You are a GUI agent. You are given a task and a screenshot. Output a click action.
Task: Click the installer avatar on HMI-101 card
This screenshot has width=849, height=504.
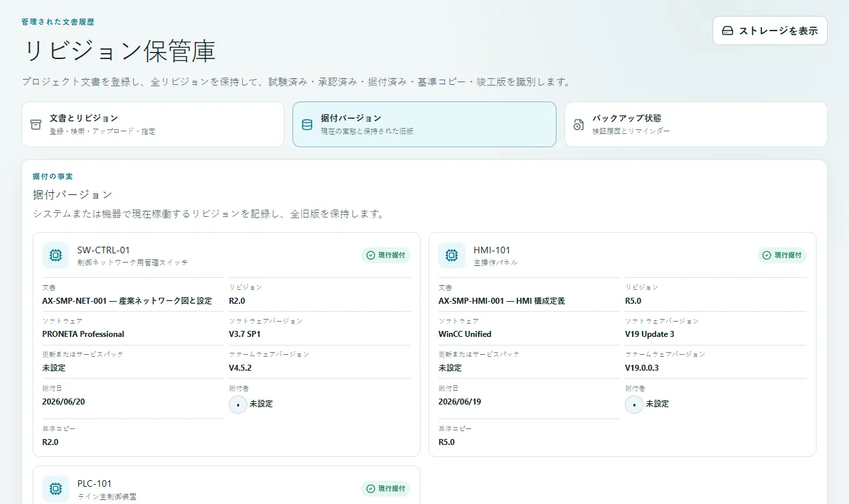click(634, 404)
